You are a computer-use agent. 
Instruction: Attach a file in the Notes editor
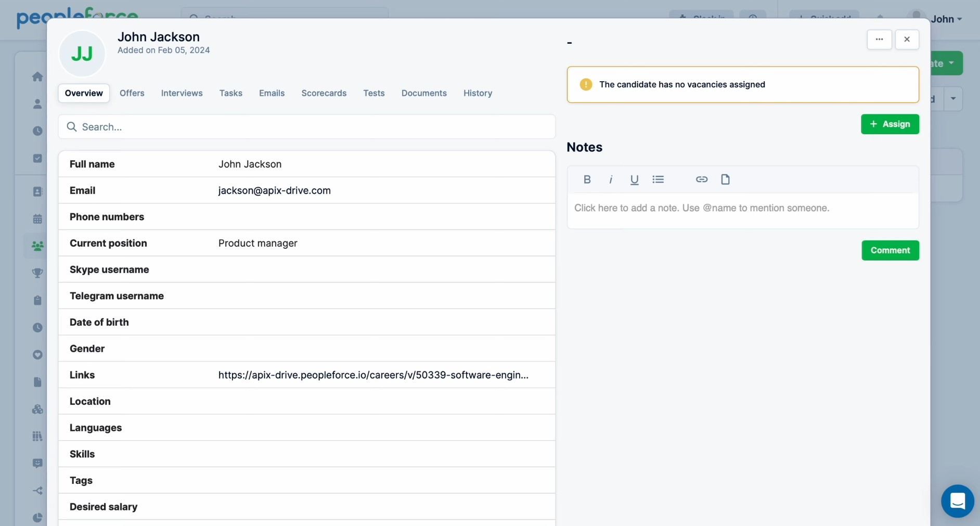tap(726, 179)
